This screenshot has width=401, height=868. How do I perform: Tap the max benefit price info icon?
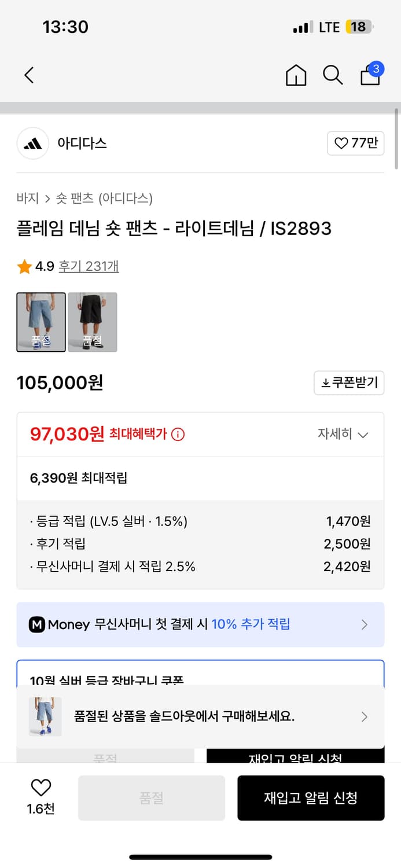pos(178,434)
